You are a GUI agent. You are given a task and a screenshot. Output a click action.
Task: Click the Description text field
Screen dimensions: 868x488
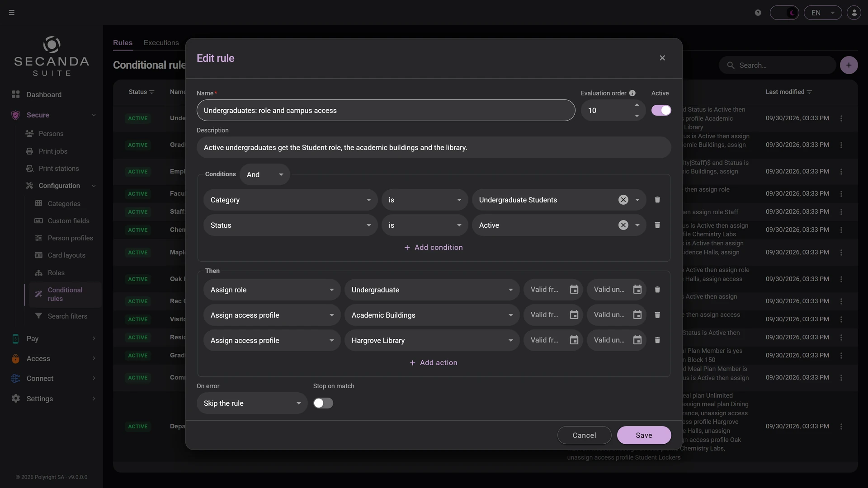pos(434,147)
